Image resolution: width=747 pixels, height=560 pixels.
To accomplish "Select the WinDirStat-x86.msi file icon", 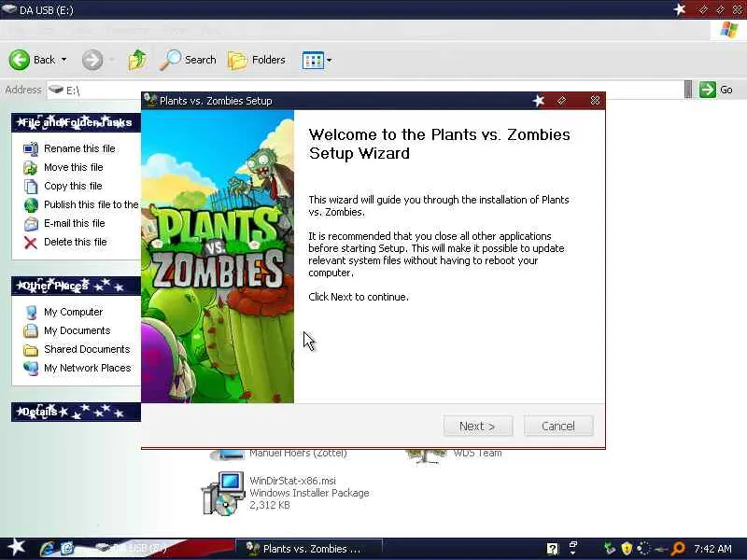I will pos(223,494).
